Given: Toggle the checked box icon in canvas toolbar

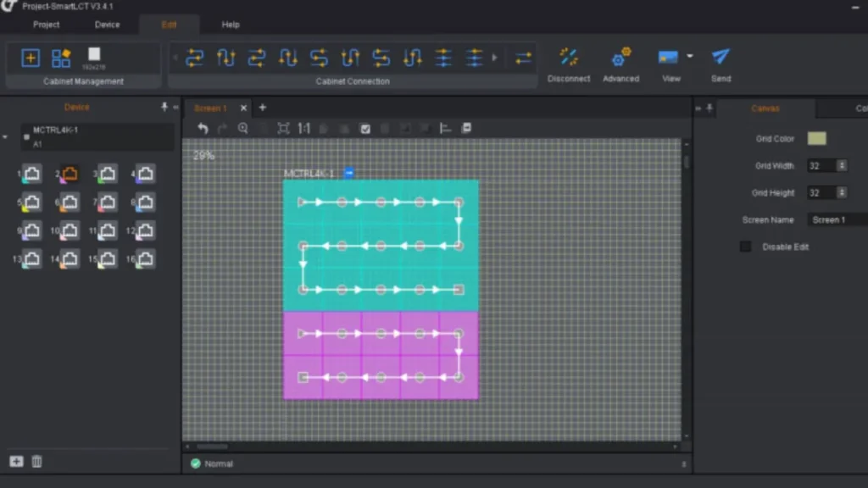Looking at the screenshot, I should tap(365, 129).
